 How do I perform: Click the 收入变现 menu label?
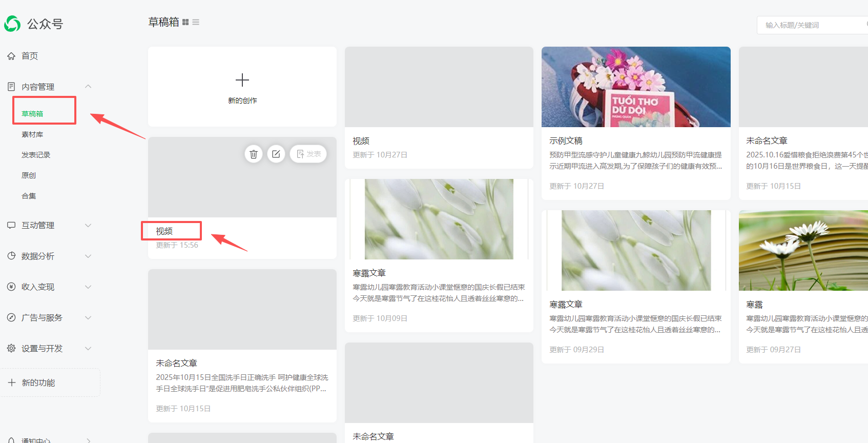tap(38, 287)
